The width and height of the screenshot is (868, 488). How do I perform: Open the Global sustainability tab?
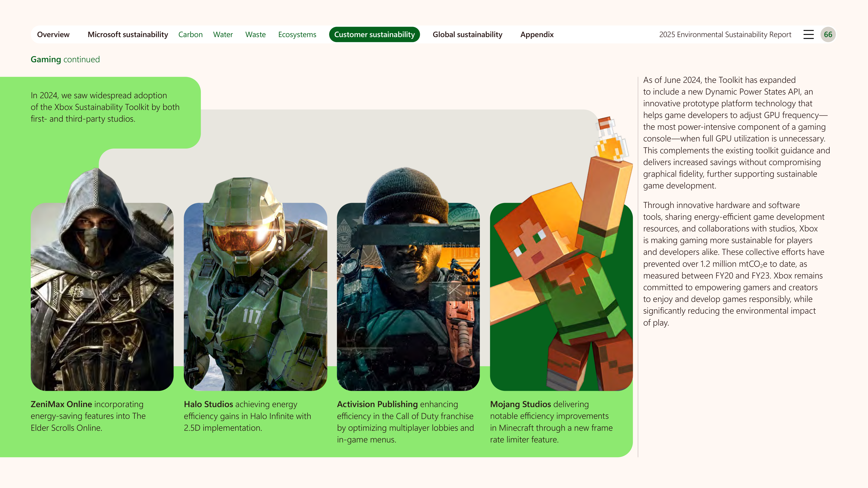coord(467,34)
